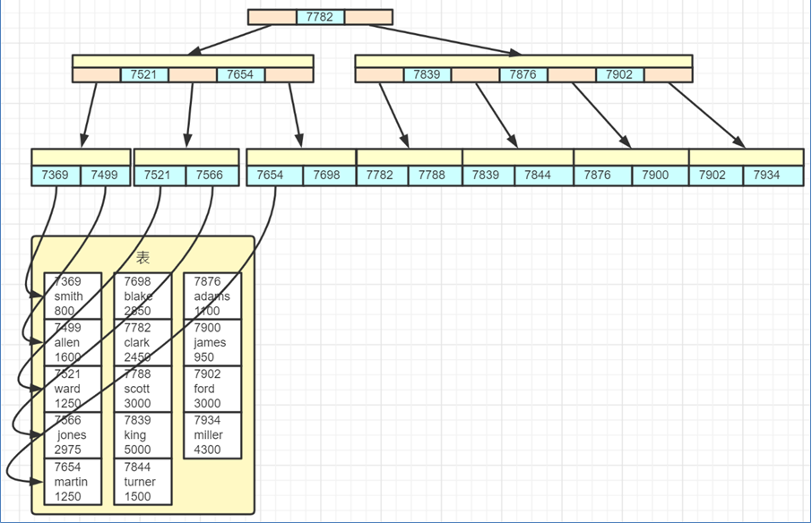Select the 7876 branch node key
This screenshot has height=523, width=812.
tap(523, 74)
